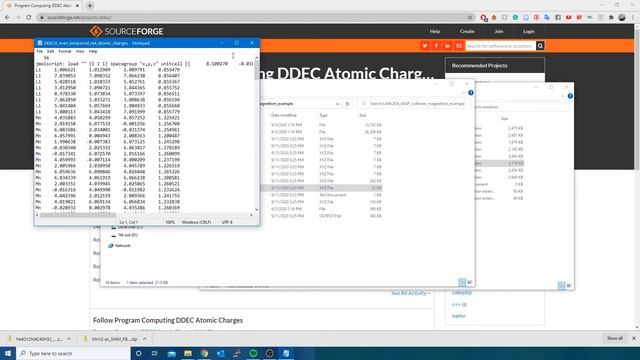Open the Notepad Format menu
Image resolution: width=640 pixels, height=360 pixels.
64,51
